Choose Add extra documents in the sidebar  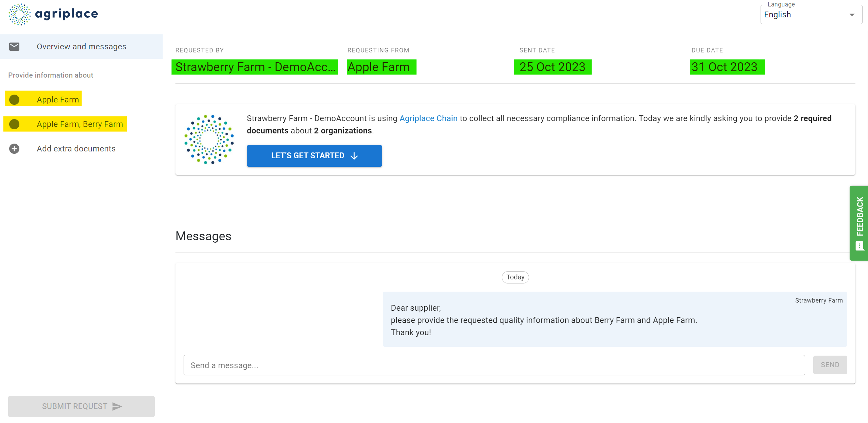[82, 149]
